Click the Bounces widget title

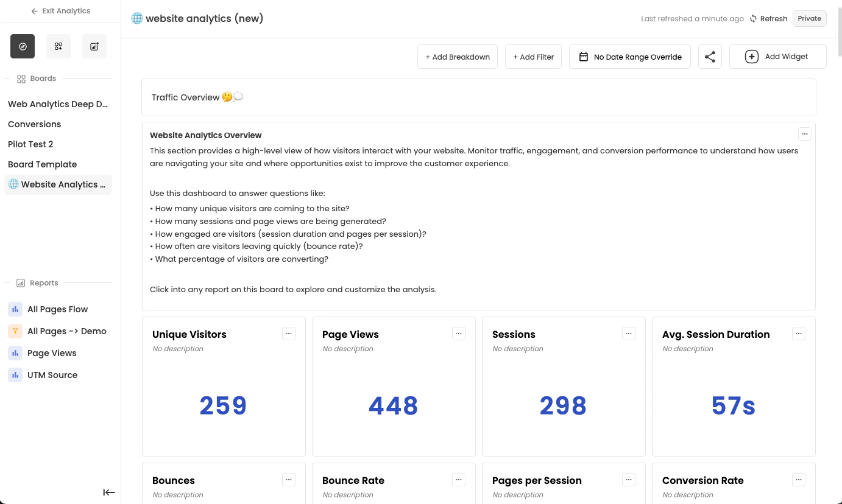174,480
